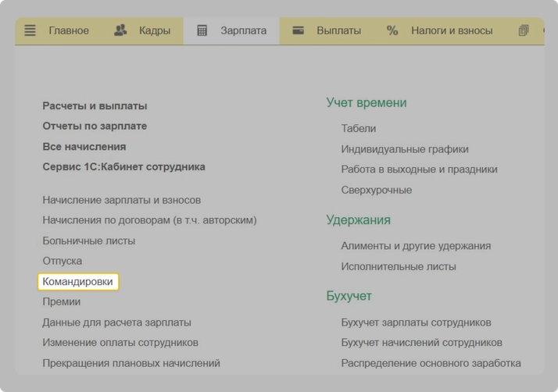Screen dimensions: 558x392
Task: Open Исполнительные листы
Action: tap(399, 266)
